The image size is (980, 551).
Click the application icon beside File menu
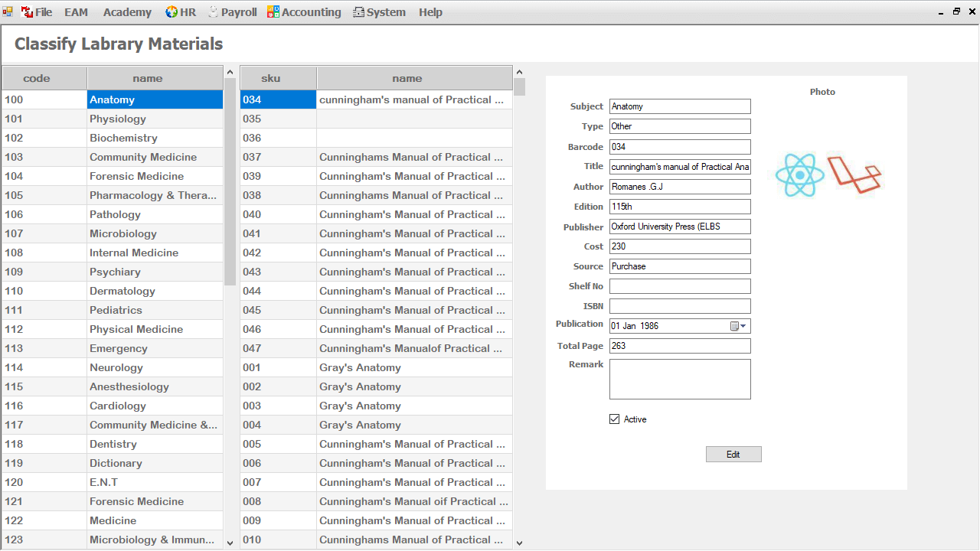point(8,12)
